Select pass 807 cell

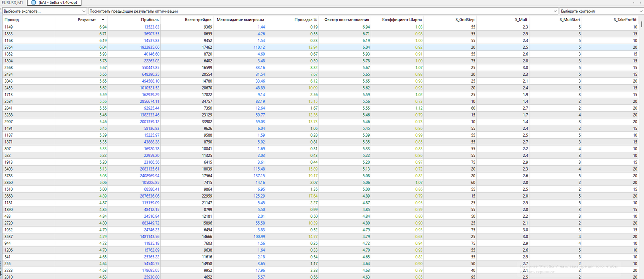8,148
